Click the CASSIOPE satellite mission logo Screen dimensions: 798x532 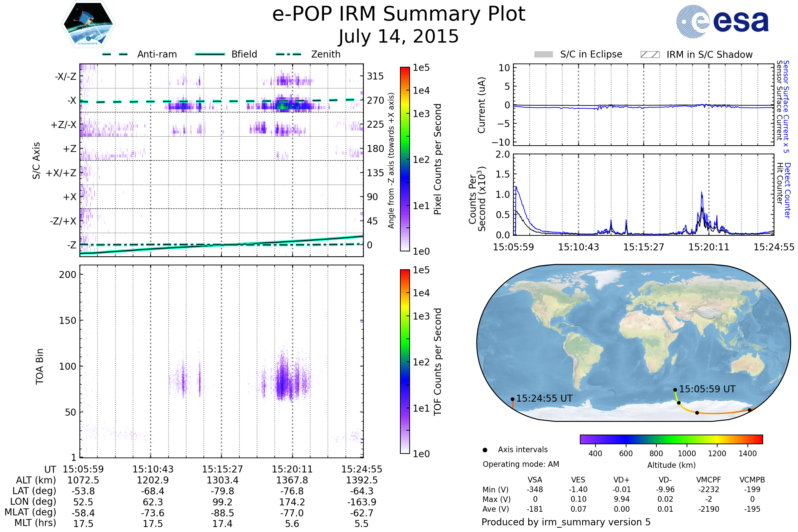pos(88,24)
